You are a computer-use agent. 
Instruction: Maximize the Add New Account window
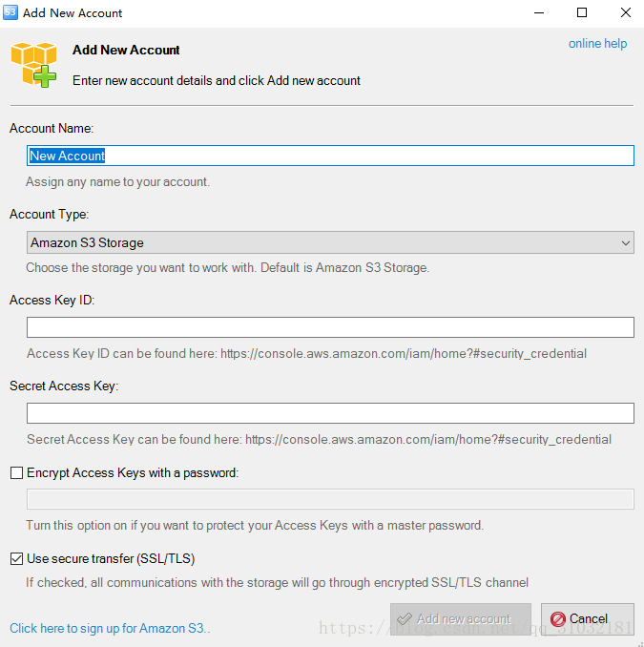click(x=582, y=12)
